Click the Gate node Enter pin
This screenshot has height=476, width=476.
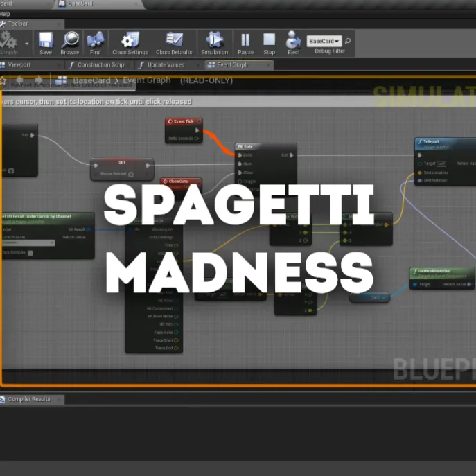240,155
